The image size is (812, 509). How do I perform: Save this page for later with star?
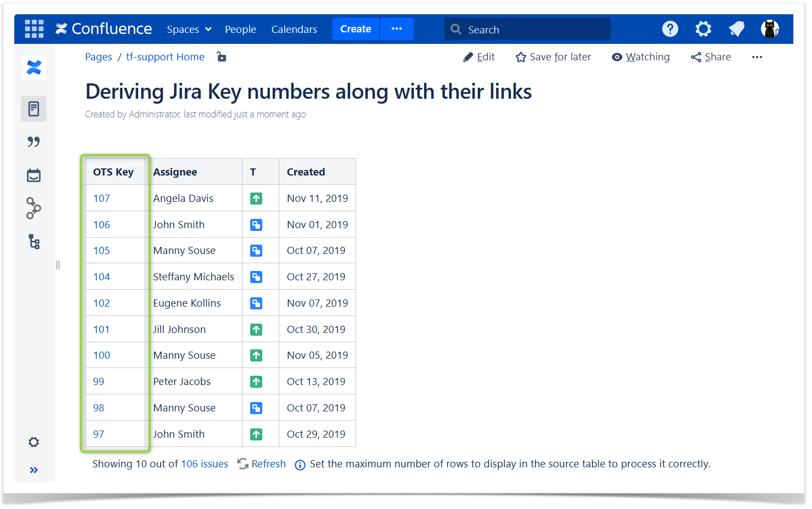[x=553, y=57]
